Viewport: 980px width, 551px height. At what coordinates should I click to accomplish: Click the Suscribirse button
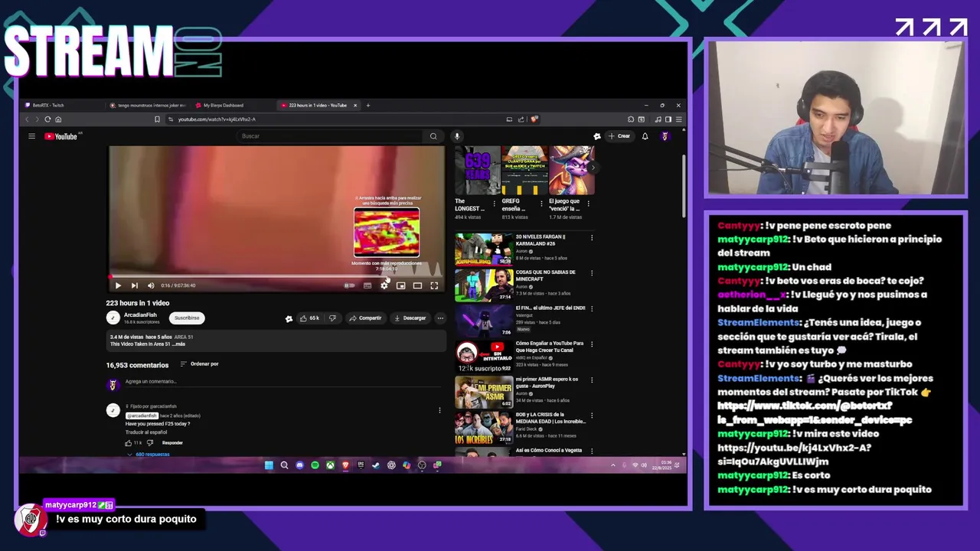pyautogui.click(x=187, y=318)
